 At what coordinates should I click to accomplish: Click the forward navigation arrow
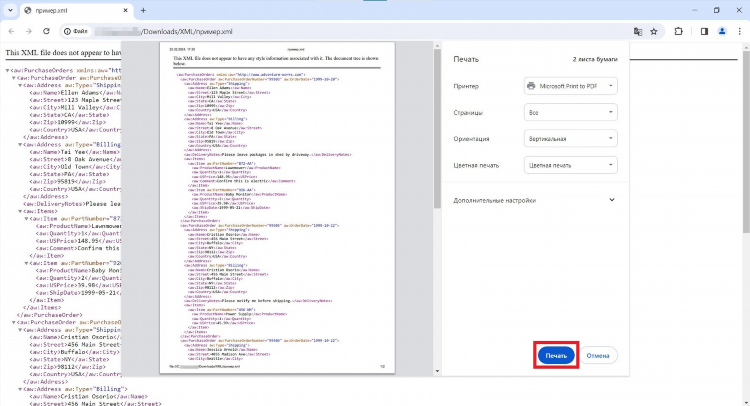click(x=29, y=32)
